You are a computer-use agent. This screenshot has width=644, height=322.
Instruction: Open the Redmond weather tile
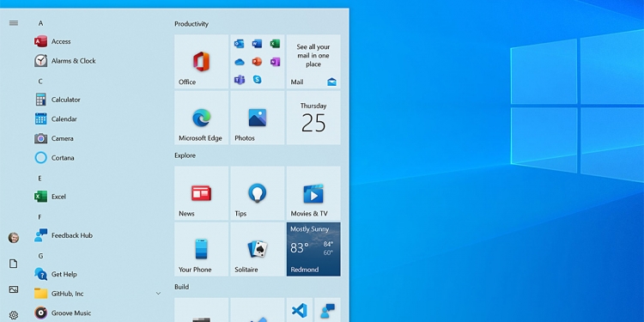point(313,249)
